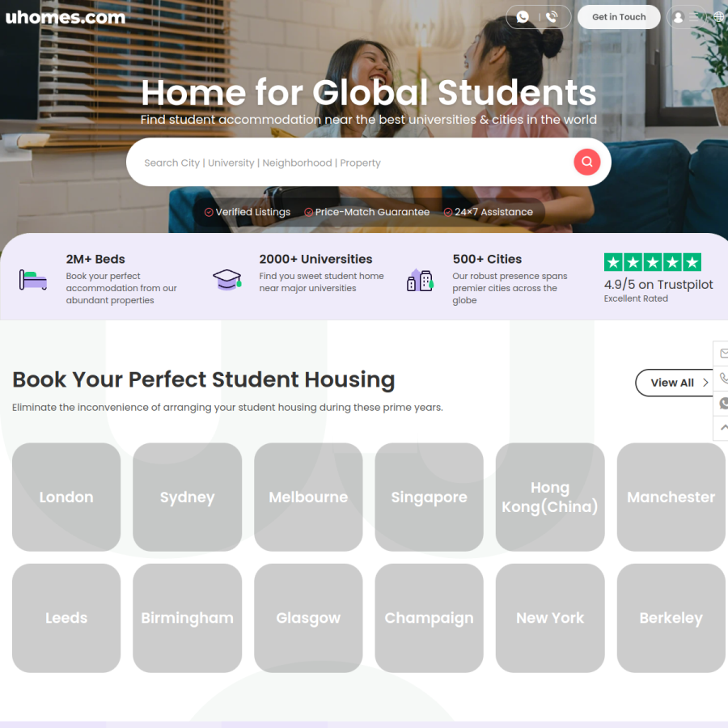Click the graduation cap icon for Universities
The height and width of the screenshot is (728, 728).
pos(227,280)
